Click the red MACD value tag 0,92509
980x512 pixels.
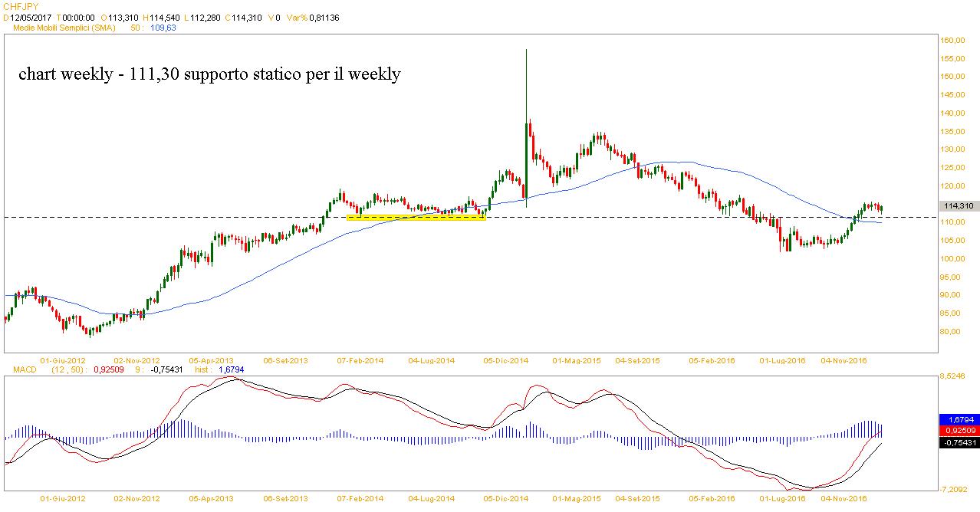point(959,432)
